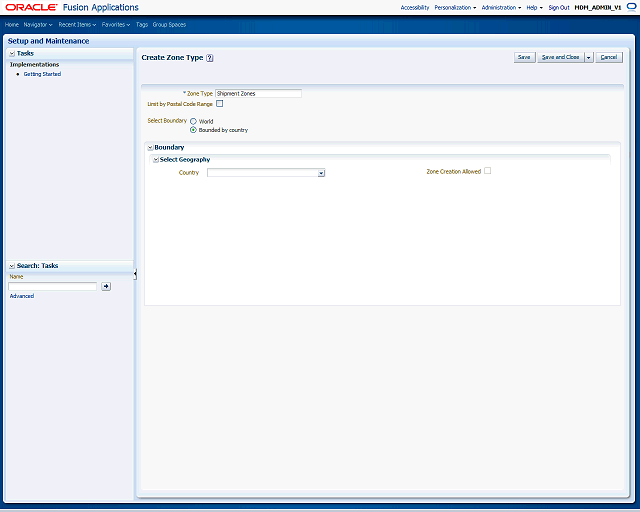Open the Tags link
The height and width of the screenshot is (512, 640).
click(x=142, y=24)
